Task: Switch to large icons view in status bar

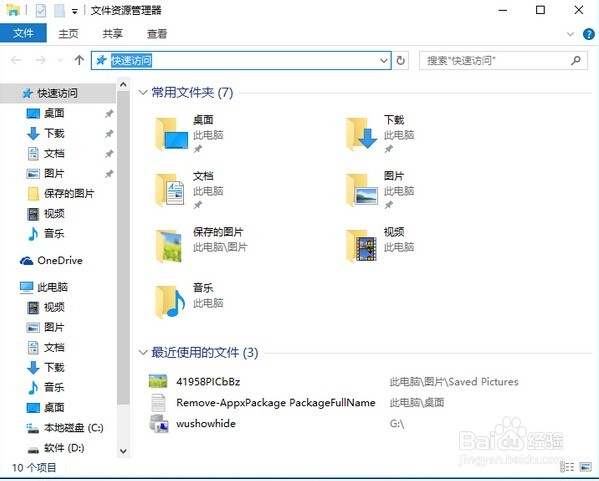Action: (585, 467)
